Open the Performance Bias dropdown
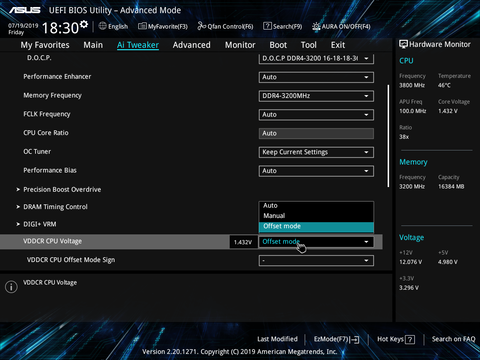This screenshot has width=480, height=360. tap(316, 171)
